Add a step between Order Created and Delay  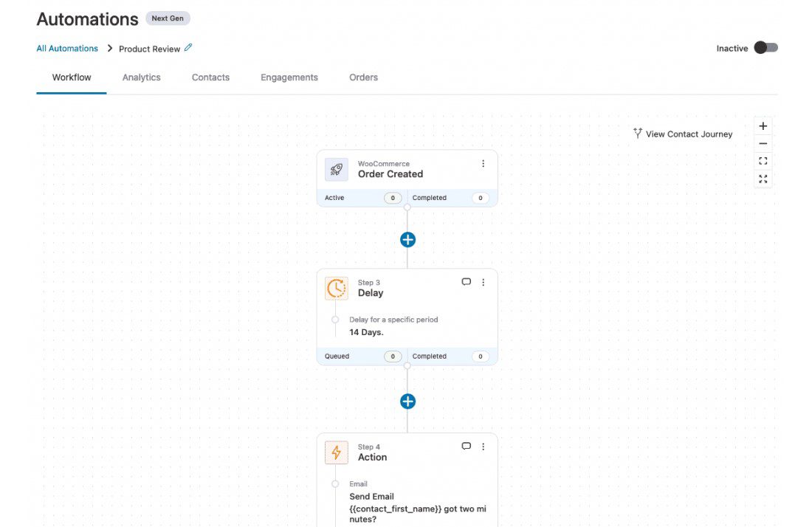click(x=407, y=239)
